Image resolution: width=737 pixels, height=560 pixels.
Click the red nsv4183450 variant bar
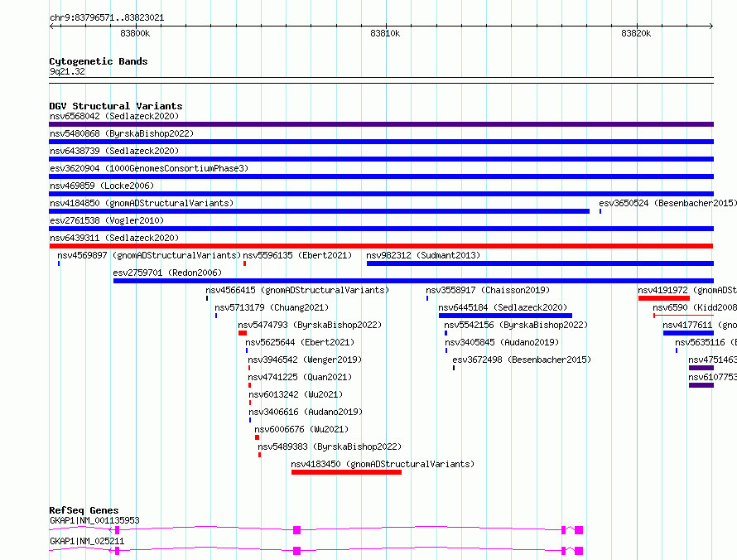point(346,472)
